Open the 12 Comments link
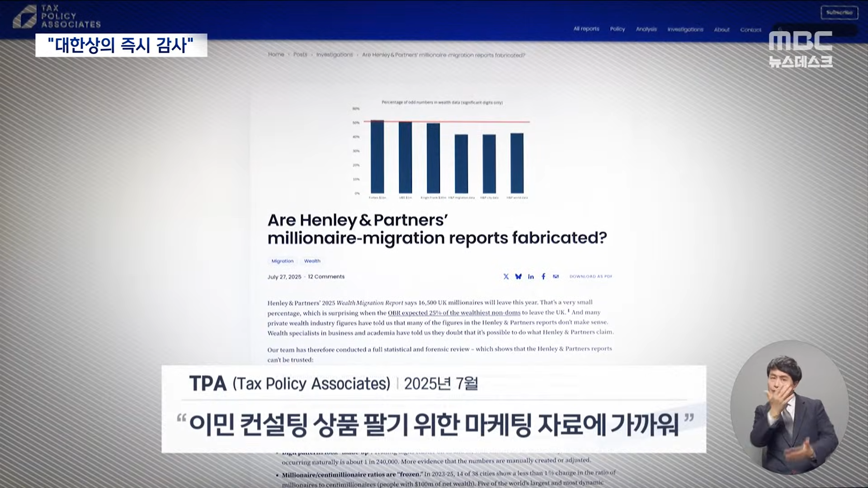This screenshot has height=488, width=868. [x=326, y=277]
